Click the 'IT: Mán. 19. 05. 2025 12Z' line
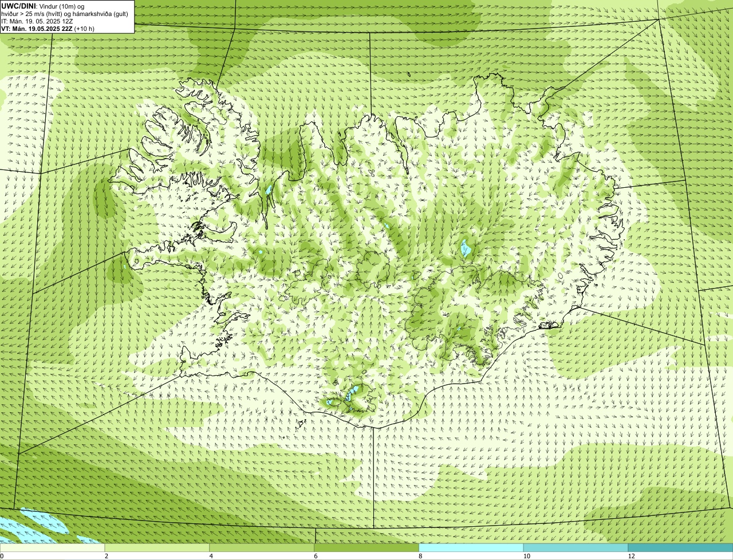The height and width of the screenshot is (560, 733). point(37,21)
